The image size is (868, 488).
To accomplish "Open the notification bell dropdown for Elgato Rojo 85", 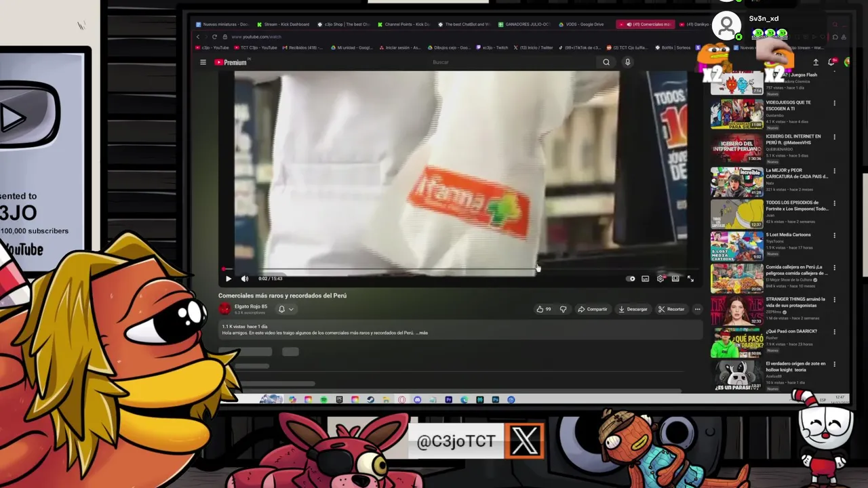I will (x=285, y=309).
